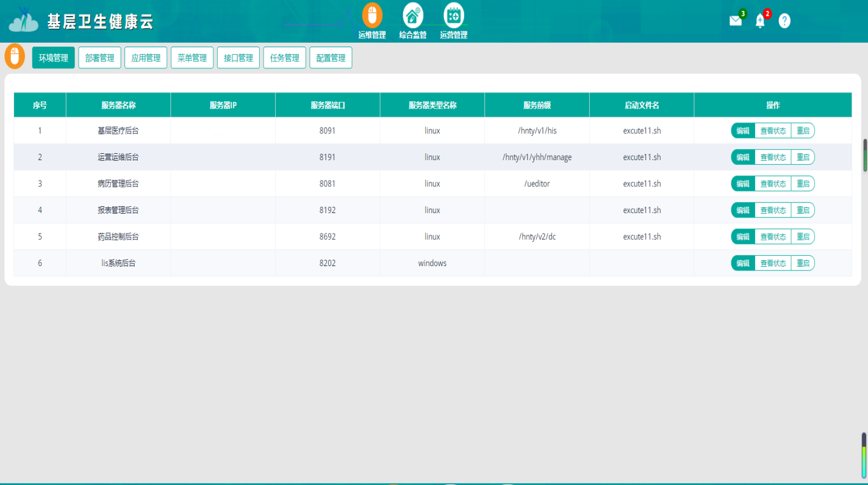The height and width of the screenshot is (485, 868).
Task: Click the 服务器端口 column header
Action: (328, 105)
